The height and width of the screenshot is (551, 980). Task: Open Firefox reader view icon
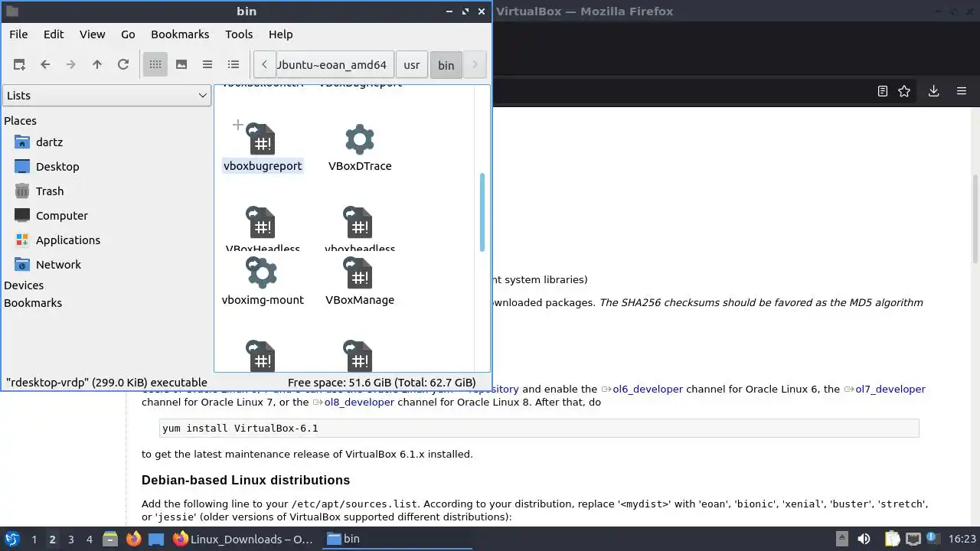pyautogui.click(x=883, y=91)
